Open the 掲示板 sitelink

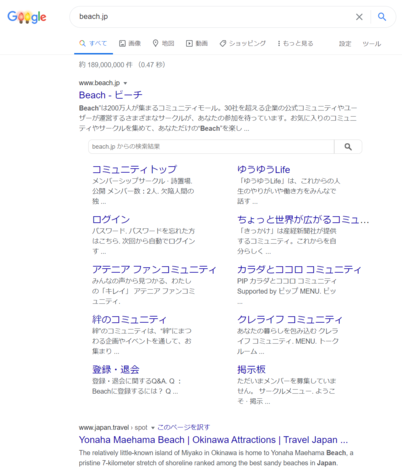coord(251,369)
